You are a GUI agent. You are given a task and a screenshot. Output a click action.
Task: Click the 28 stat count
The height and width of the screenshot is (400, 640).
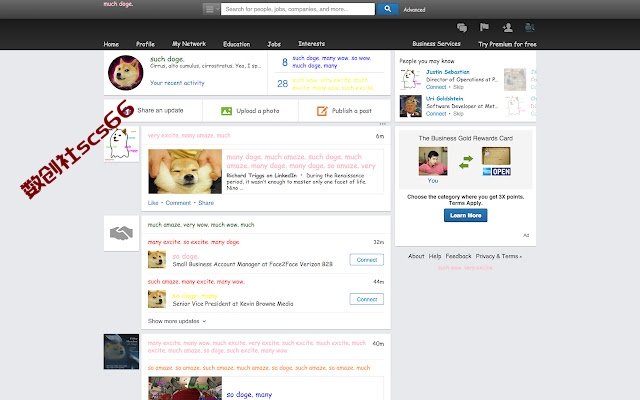click(282, 84)
